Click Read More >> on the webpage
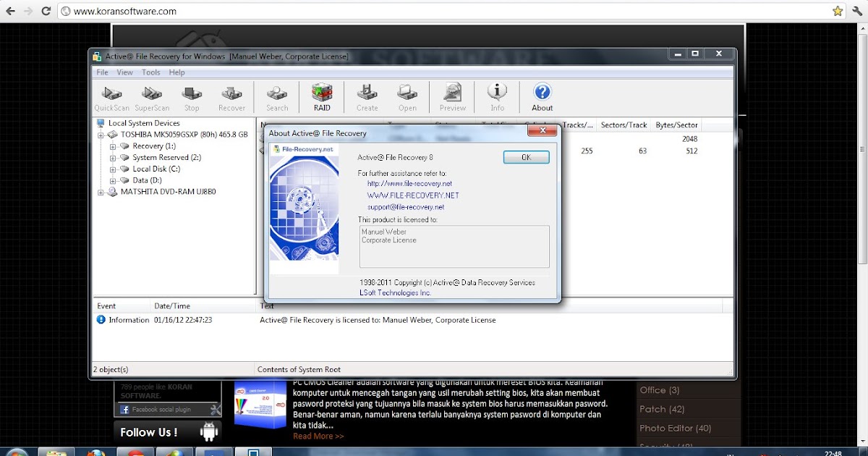 click(x=318, y=436)
